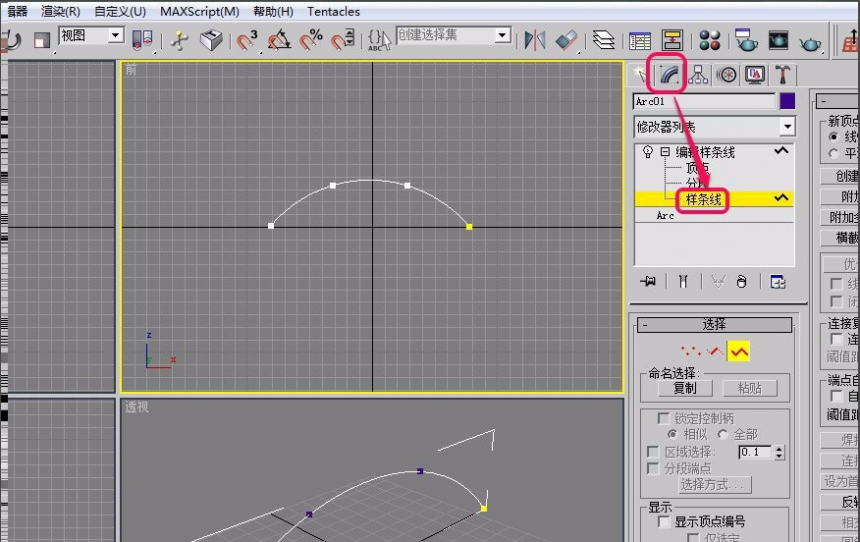The height and width of the screenshot is (542, 860).
Task: Open the 视图 reference coordinate dropdown
Action: [92, 36]
